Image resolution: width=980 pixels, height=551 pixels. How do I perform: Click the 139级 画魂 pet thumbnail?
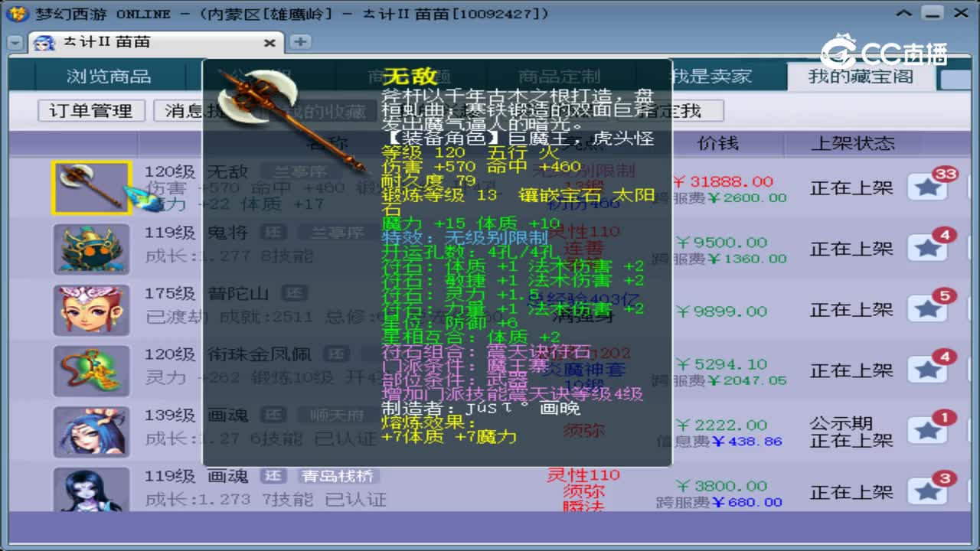click(91, 432)
